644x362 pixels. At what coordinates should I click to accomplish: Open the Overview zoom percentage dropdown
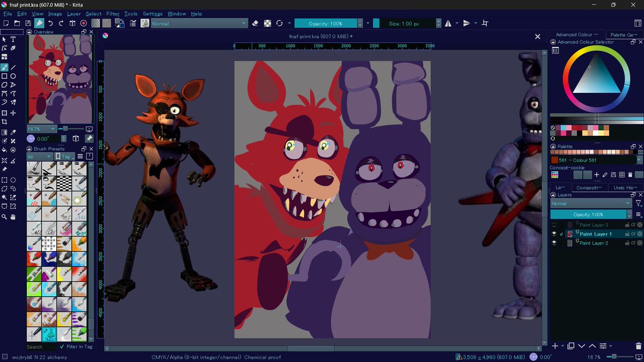tap(42, 129)
